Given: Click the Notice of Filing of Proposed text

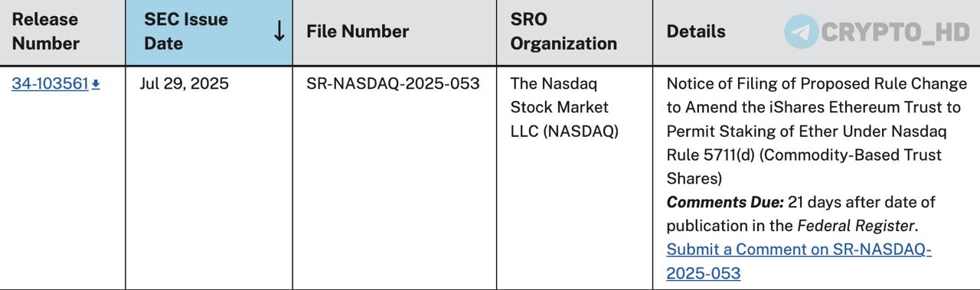Looking at the screenshot, I should coord(774,84).
